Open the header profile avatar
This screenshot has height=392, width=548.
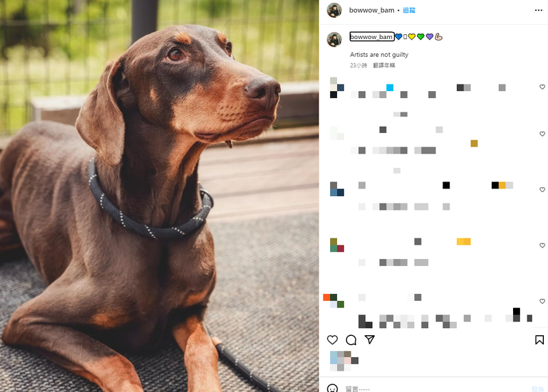334,10
